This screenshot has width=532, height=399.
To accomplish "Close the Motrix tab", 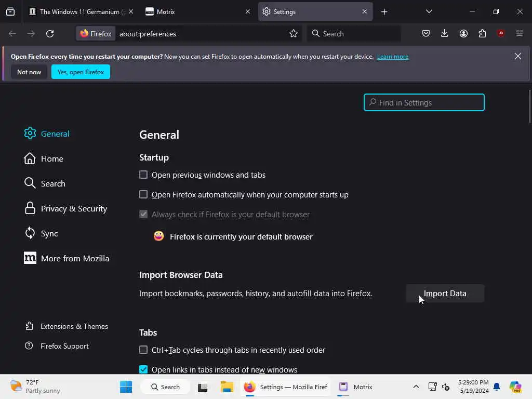I will click(248, 11).
